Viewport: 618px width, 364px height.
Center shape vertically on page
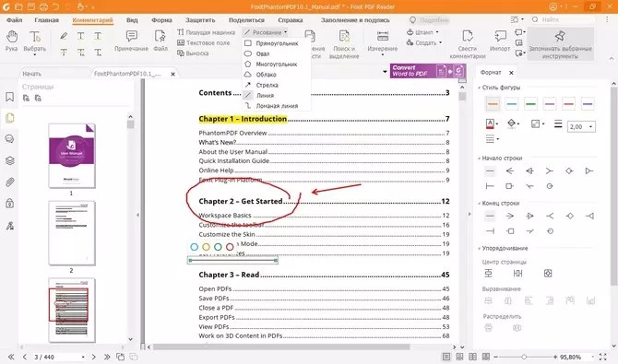[x=488, y=273]
